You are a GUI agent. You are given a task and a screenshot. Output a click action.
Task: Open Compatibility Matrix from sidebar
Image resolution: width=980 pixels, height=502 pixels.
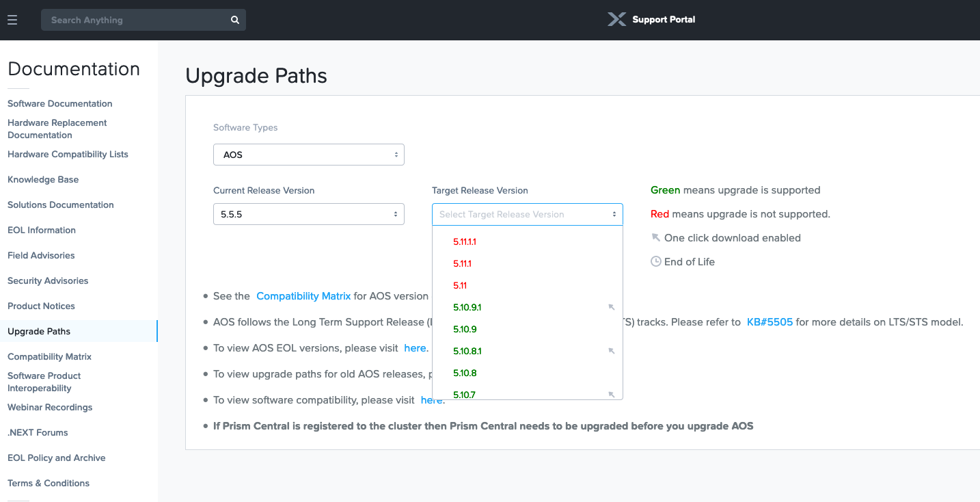(49, 357)
